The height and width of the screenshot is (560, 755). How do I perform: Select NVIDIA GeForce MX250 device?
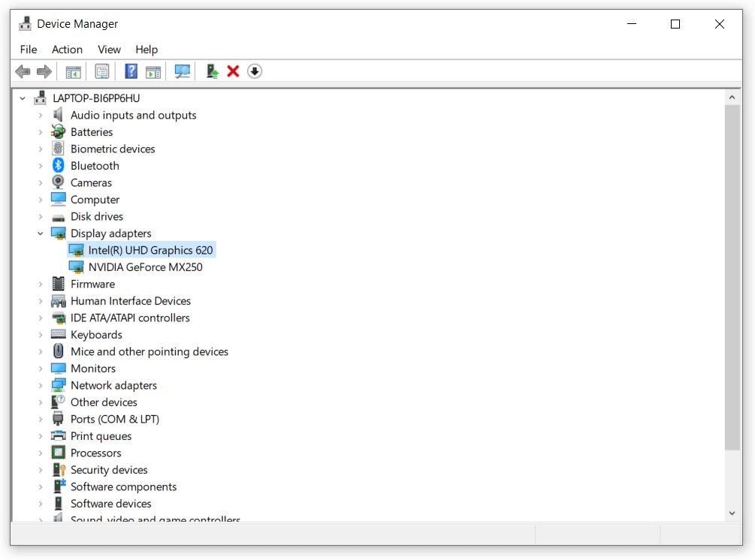(145, 267)
